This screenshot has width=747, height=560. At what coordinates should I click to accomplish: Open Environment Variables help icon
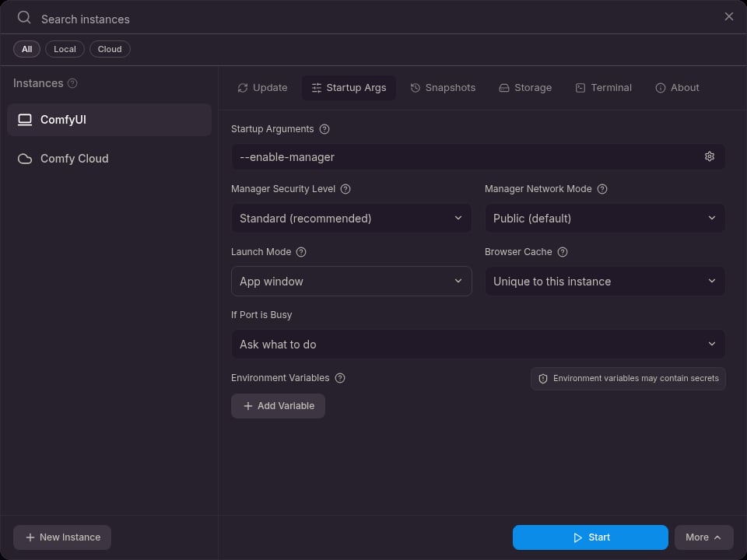(x=340, y=378)
